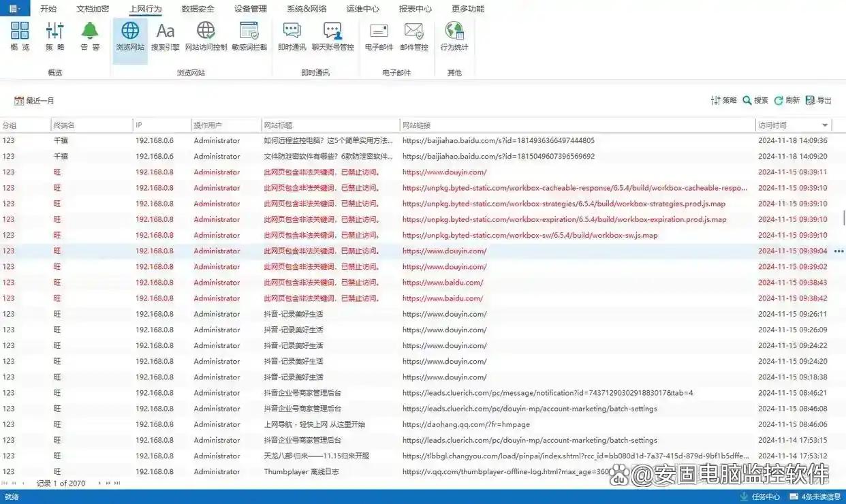Image resolution: width=846 pixels, height=504 pixels.
Task: Click the 就绪 status text
Action: (x=12, y=497)
